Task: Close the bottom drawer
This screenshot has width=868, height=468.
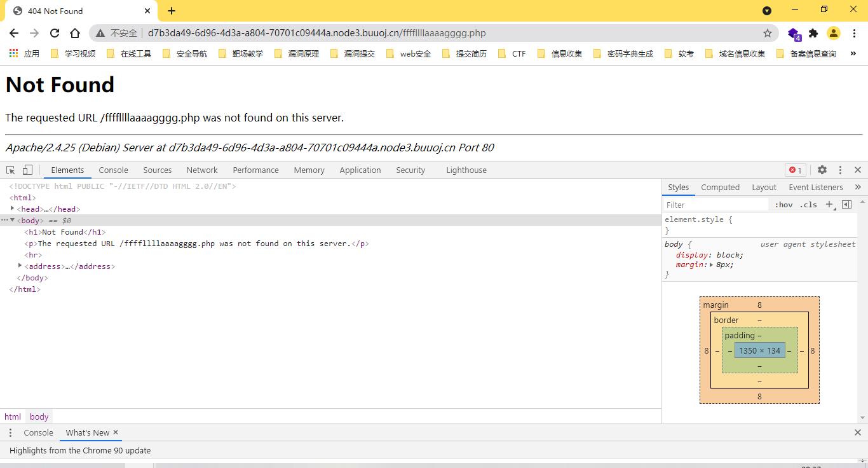Action: pos(858,432)
